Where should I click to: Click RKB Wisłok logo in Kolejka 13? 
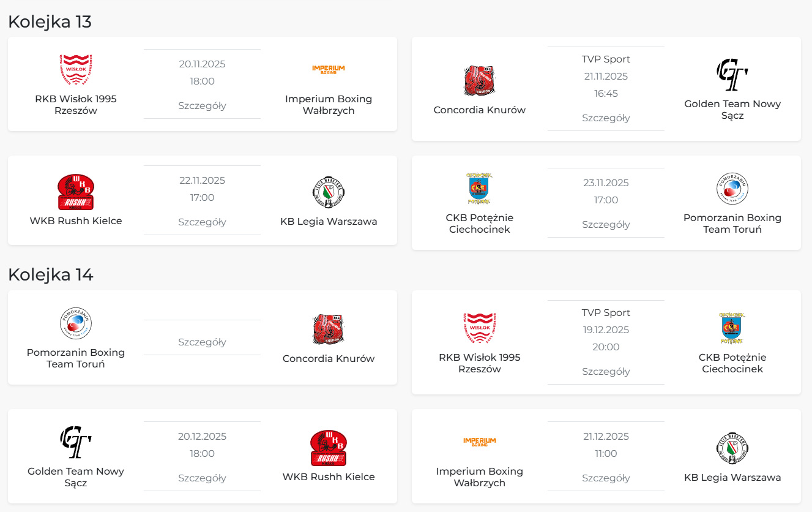point(76,69)
